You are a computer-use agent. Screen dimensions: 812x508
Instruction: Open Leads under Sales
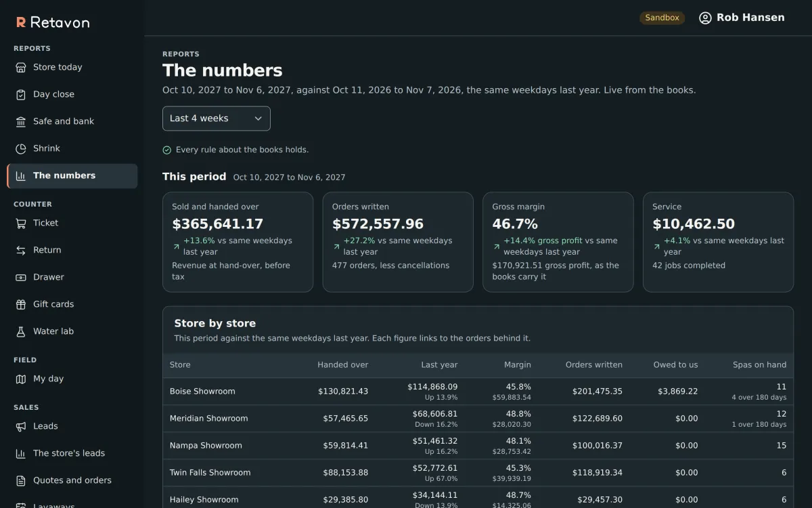point(72,426)
